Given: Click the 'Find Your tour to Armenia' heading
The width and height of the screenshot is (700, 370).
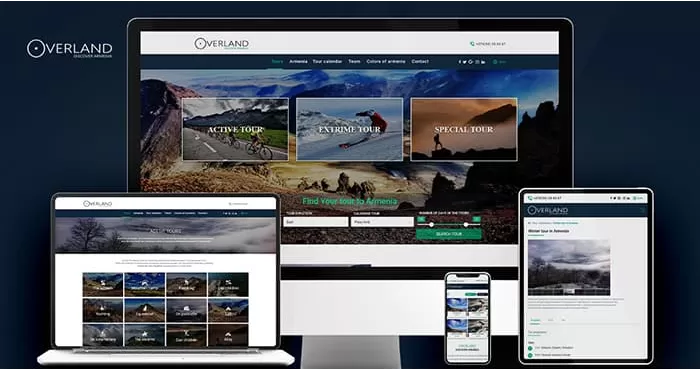Looking at the screenshot, I should [350, 201].
